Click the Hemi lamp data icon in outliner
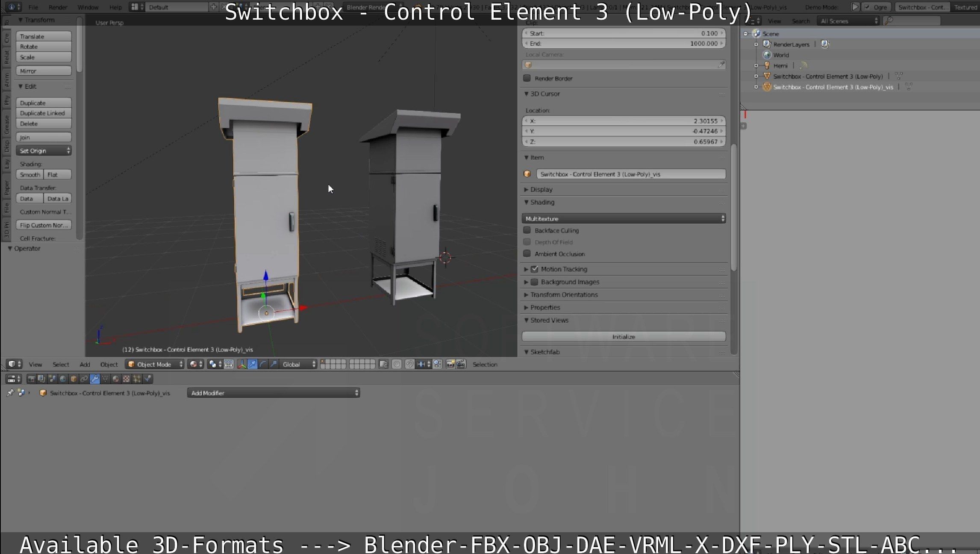 803,65
